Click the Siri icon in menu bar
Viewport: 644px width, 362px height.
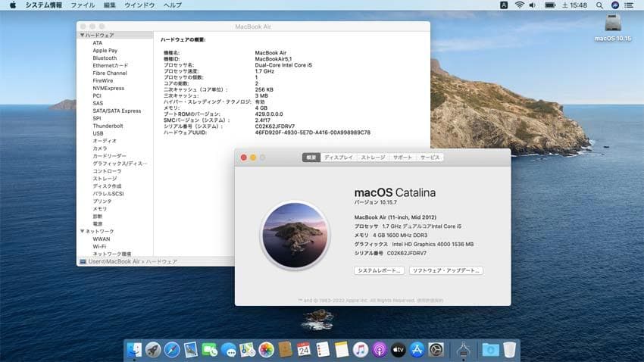click(x=615, y=5)
